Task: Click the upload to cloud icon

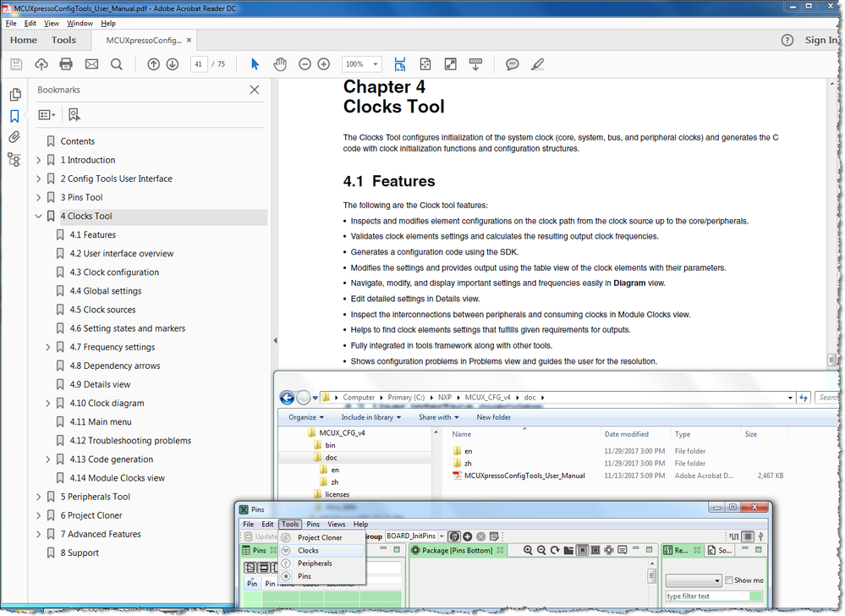Action: pyautogui.click(x=41, y=64)
